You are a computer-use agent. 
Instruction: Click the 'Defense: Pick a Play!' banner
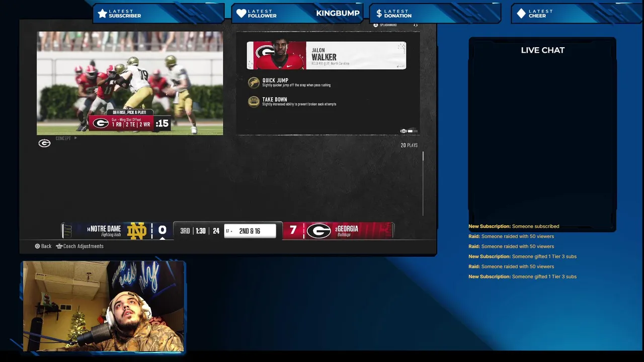pos(129,112)
